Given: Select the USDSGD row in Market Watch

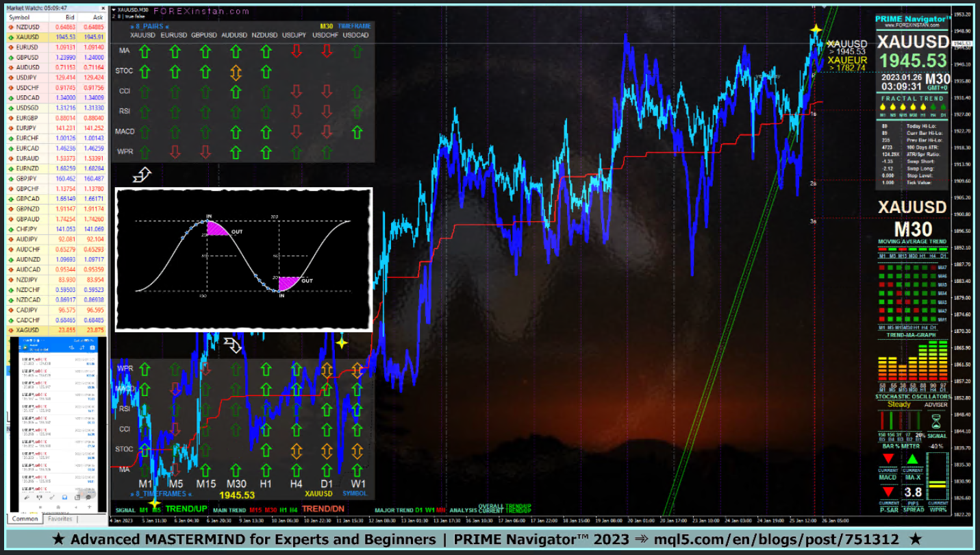Looking at the screenshot, I should [x=56, y=108].
